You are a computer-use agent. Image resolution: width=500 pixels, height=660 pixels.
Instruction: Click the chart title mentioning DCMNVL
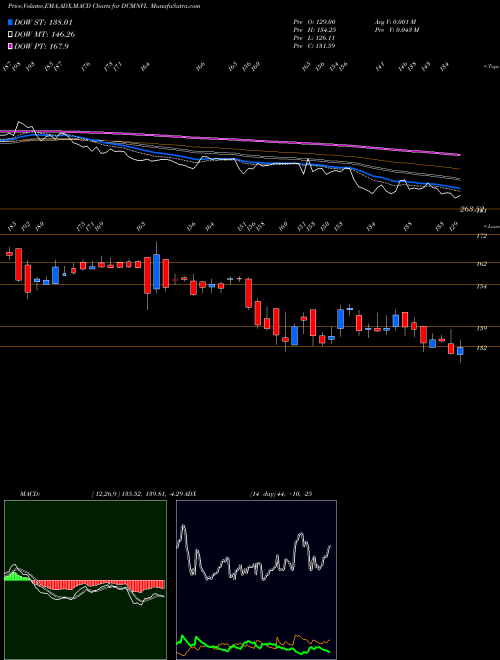(104, 6)
